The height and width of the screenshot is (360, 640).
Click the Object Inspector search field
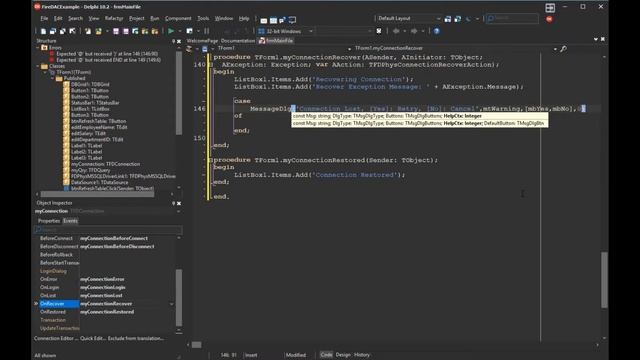click(x=108, y=229)
